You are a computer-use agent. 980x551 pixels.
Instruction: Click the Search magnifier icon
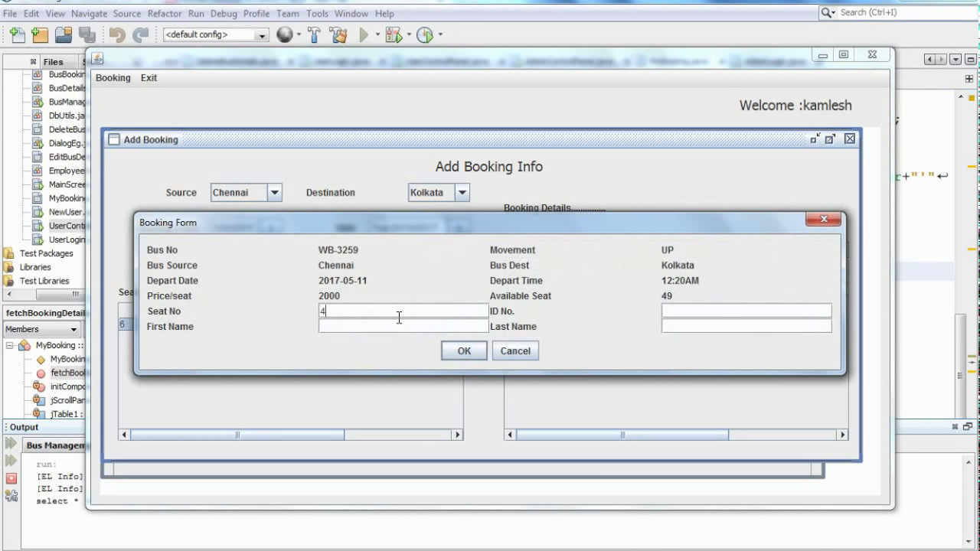click(x=826, y=12)
